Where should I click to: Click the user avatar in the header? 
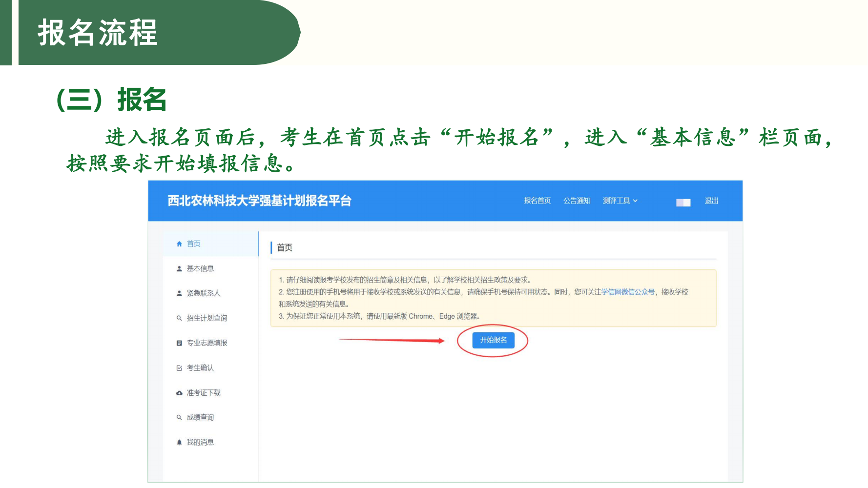tap(683, 203)
